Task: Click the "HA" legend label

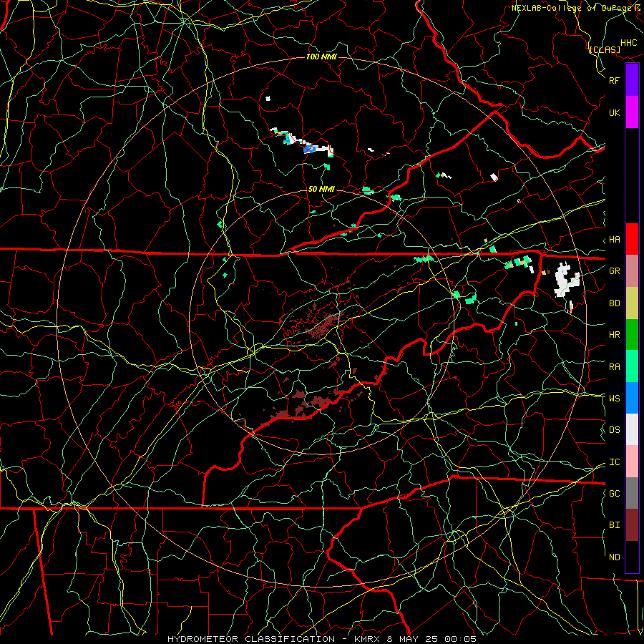Action: pyautogui.click(x=615, y=240)
